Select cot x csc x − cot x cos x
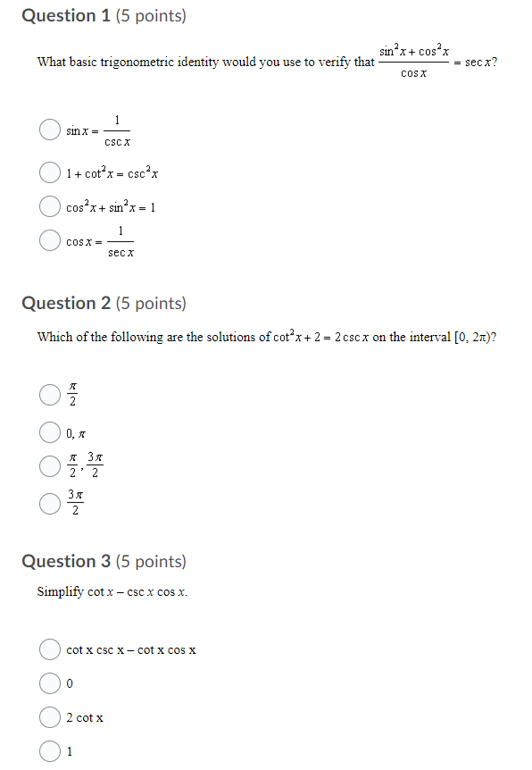The width and height of the screenshot is (532, 770). coord(50,649)
